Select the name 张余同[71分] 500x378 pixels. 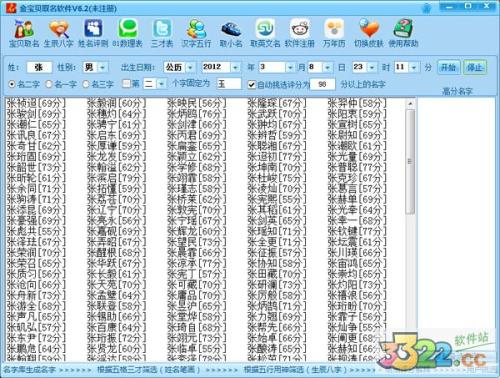tap(36, 189)
